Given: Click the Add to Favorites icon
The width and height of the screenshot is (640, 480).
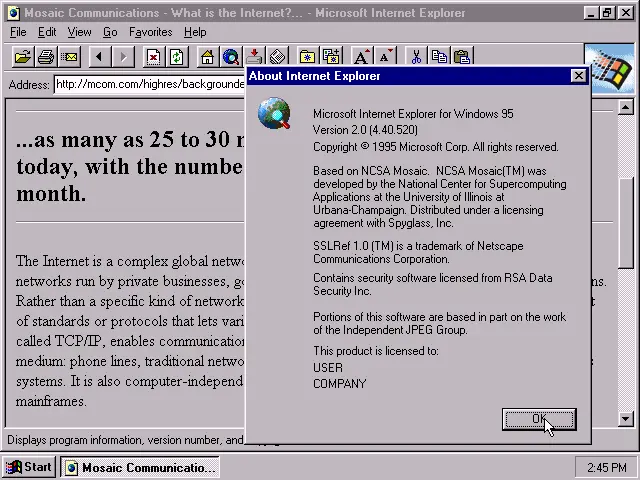Looking at the screenshot, I should pyautogui.click(x=331, y=56).
